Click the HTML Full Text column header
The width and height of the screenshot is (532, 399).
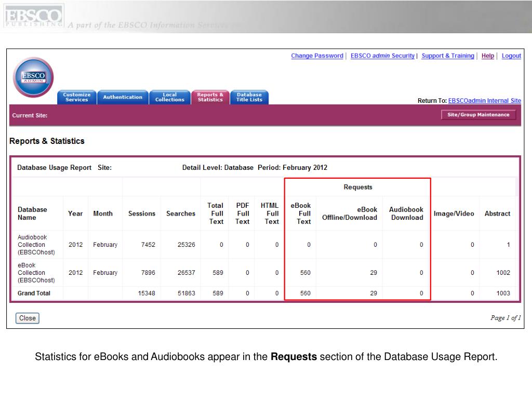click(270, 214)
